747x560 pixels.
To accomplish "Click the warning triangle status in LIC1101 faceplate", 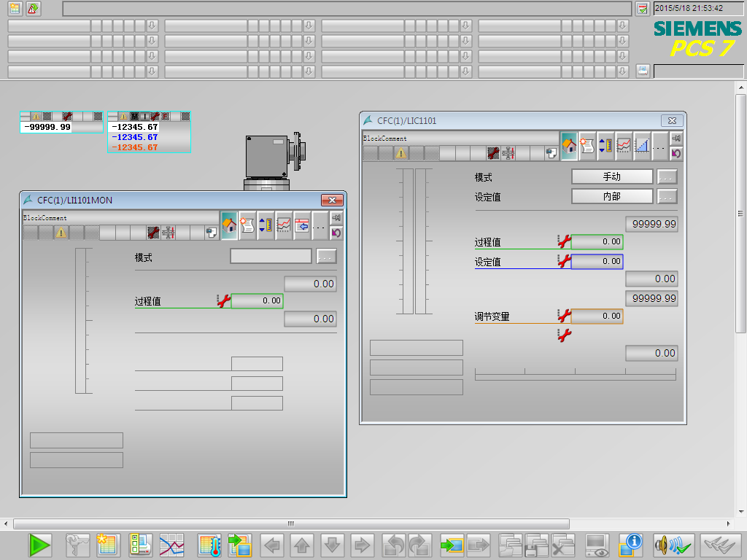I will (x=401, y=153).
